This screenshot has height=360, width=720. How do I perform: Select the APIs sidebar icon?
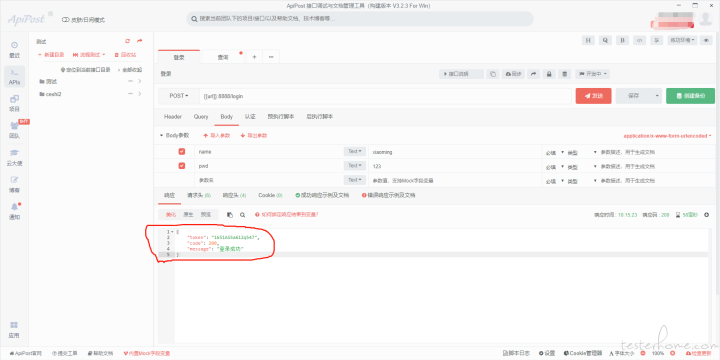pyautogui.click(x=14, y=77)
